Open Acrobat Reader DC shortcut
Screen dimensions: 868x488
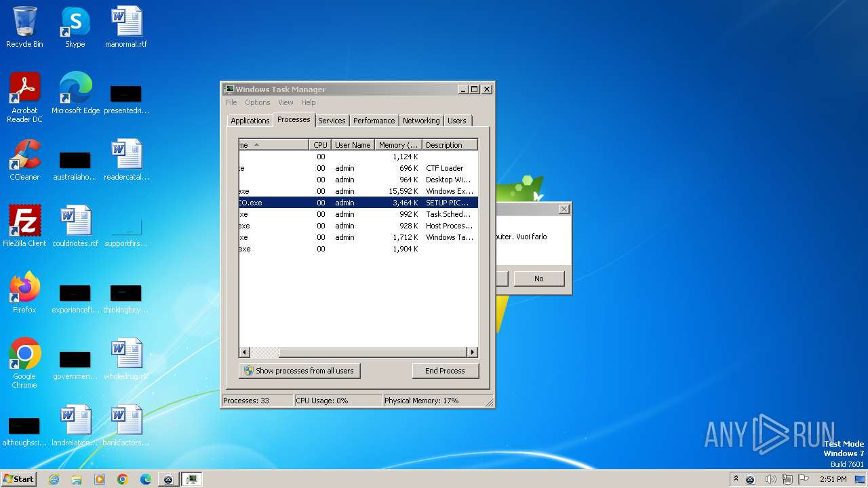(x=24, y=98)
